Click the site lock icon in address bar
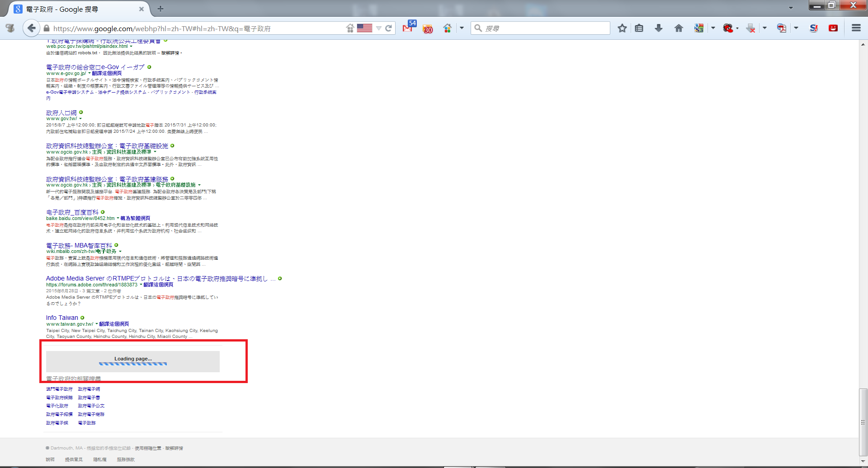 click(x=46, y=28)
